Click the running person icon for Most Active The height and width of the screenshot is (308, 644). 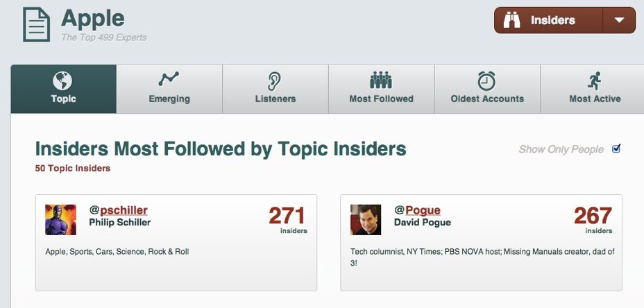(x=594, y=80)
